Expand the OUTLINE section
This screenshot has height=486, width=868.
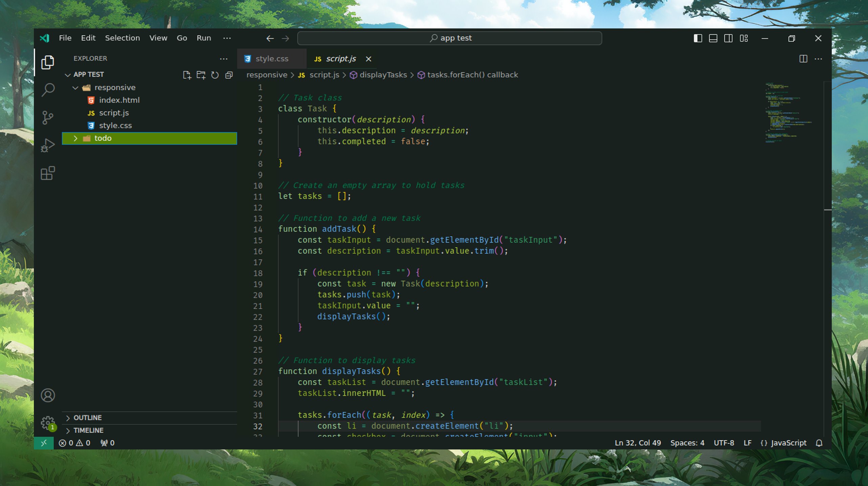[87, 418]
